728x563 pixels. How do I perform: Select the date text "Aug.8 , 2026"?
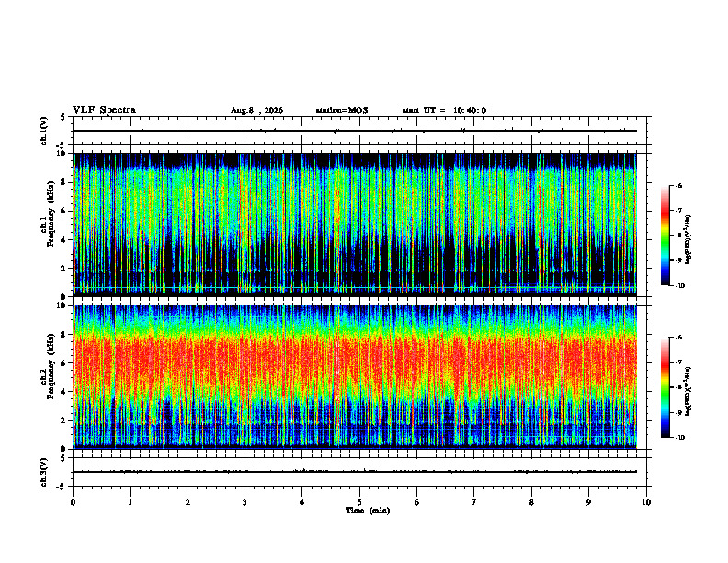click(x=256, y=110)
